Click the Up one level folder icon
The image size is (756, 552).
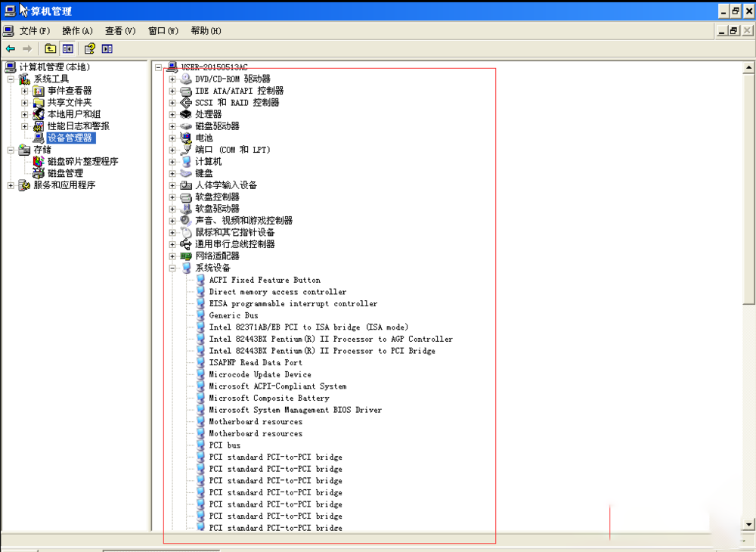(50, 48)
